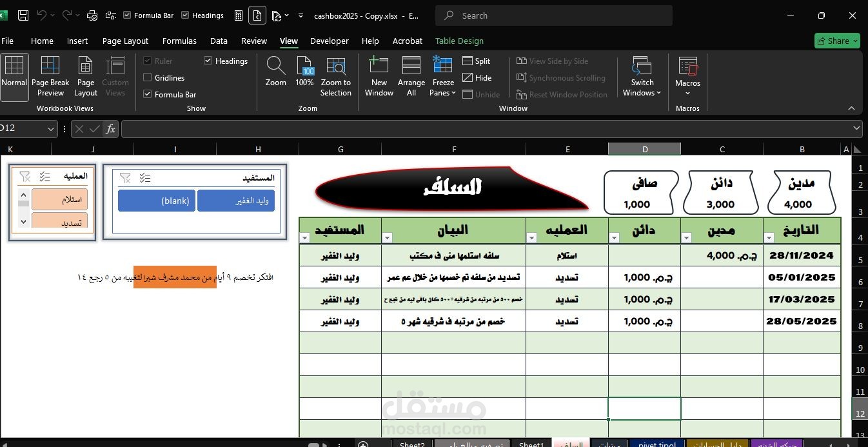
Task: Enable multi-select on العمليه slicer
Action: point(44,176)
